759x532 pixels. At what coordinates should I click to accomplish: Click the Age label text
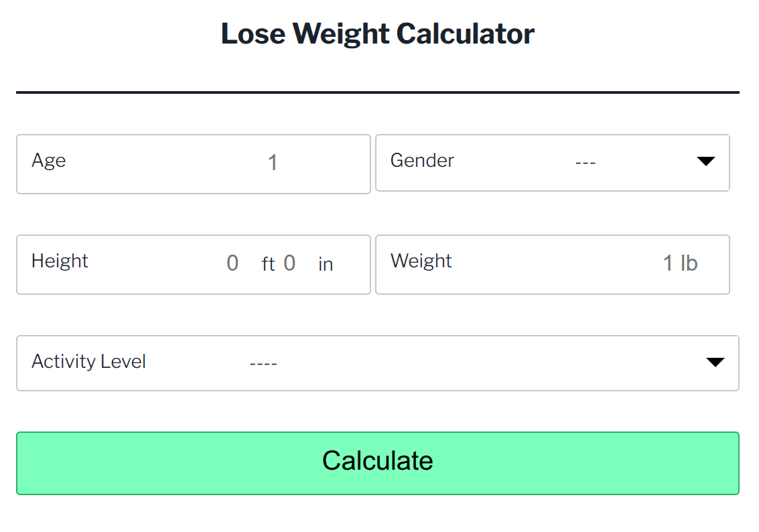49,161
